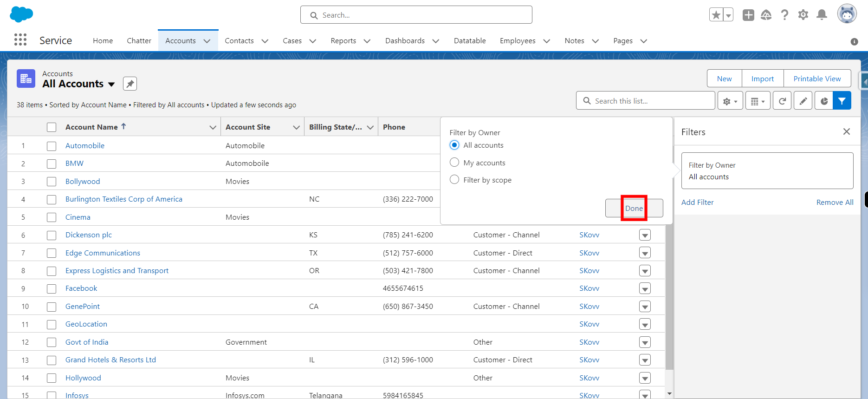The image size is (868, 399).
Task: Open the Filter by Owner card
Action: (767, 171)
